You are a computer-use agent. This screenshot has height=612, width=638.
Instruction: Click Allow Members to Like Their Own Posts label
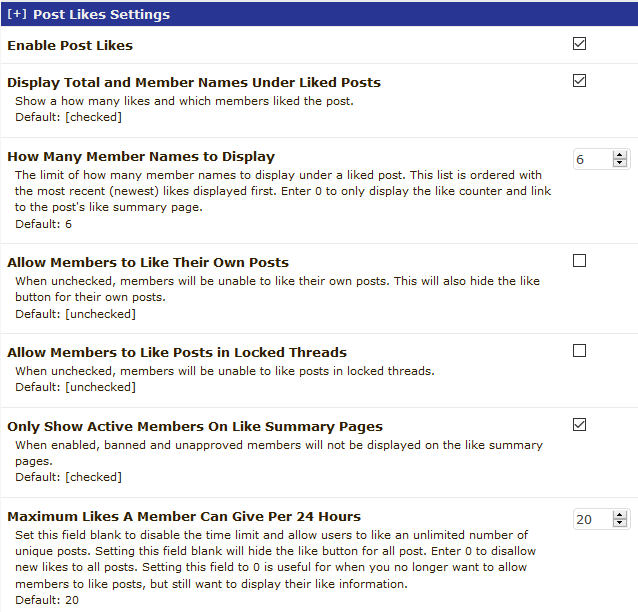click(148, 262)
